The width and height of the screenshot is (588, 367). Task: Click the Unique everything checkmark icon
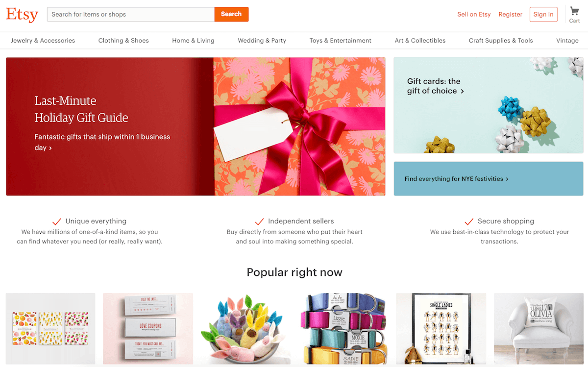pos(57,221)
